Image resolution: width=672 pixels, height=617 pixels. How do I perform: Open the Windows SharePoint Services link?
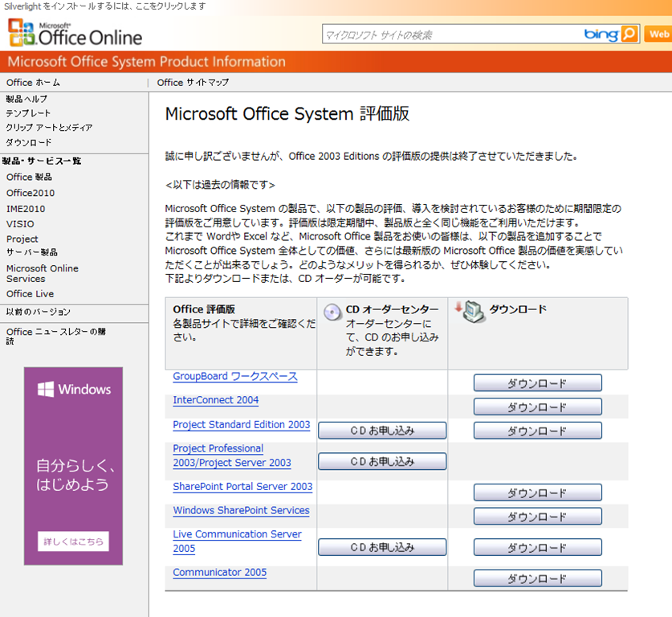click(x=242, y=510)
